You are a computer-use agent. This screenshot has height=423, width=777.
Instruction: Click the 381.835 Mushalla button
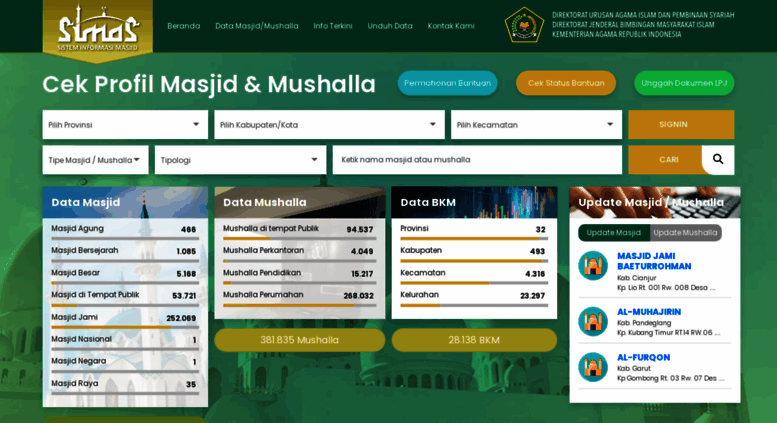click(x=299, y=340)
